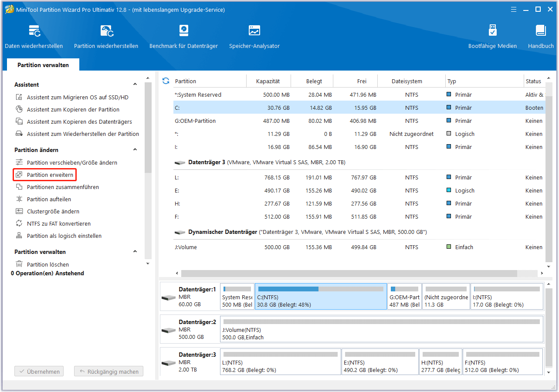This screenshot has height=392, width=559.
Task: Click Primär color swatch in C: row
Action: point(449,108)
